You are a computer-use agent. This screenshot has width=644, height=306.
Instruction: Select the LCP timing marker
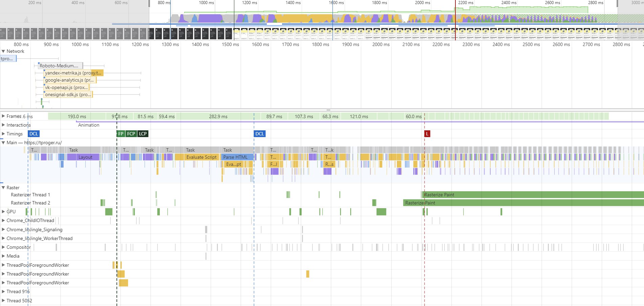click(143, 134)
